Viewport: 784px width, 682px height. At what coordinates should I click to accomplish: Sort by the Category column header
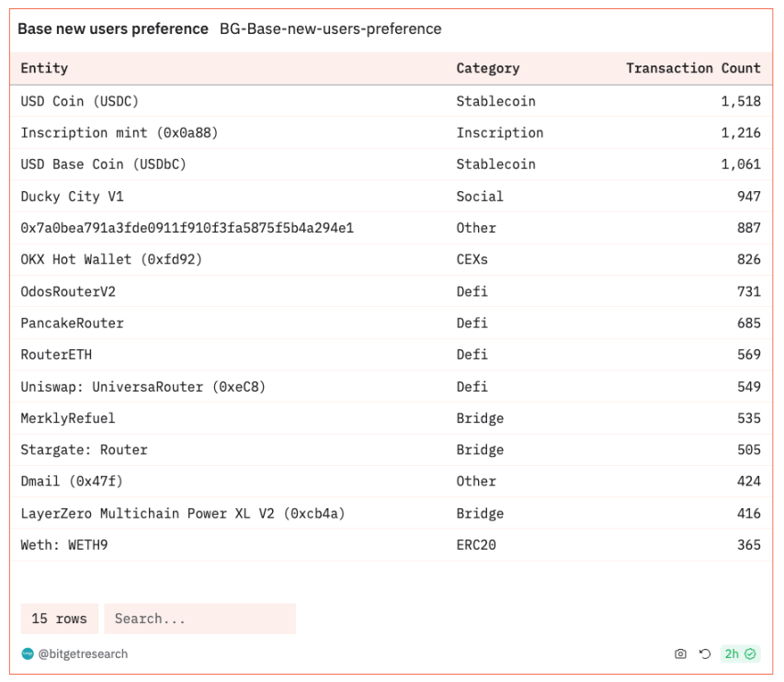[488, 68]
